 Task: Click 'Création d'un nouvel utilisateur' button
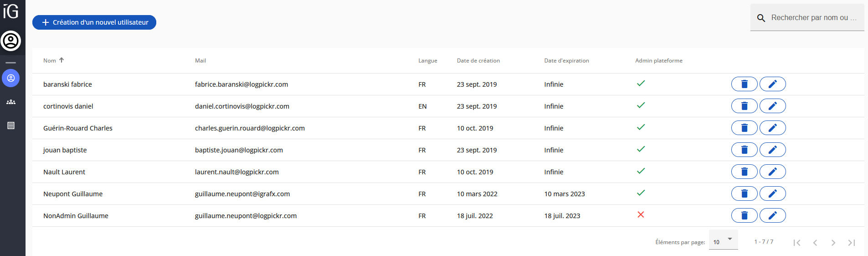pos(94,22)
